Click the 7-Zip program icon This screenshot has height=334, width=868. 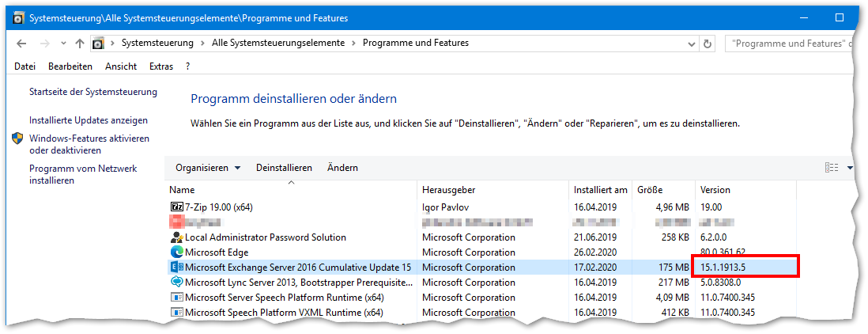point(176,207)
